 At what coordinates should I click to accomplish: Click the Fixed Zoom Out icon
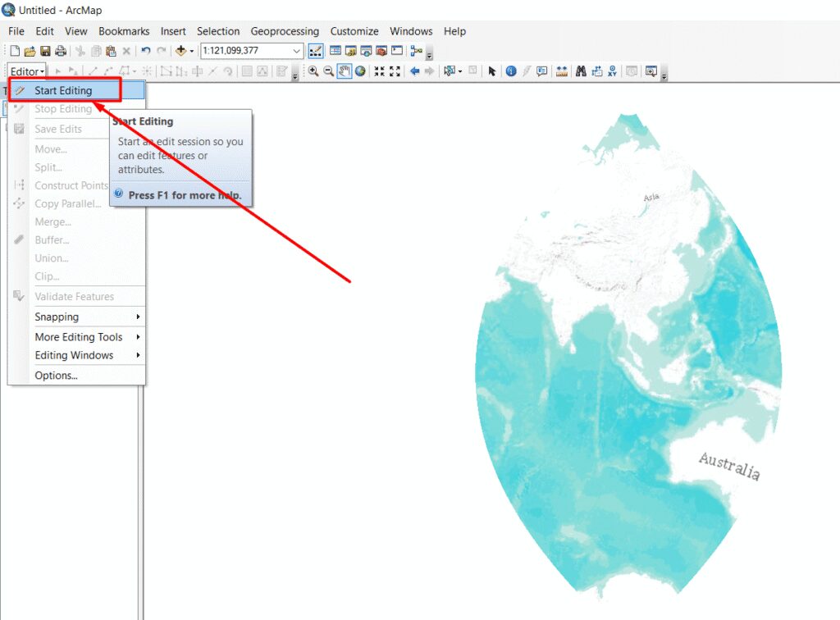coord(395,71)
